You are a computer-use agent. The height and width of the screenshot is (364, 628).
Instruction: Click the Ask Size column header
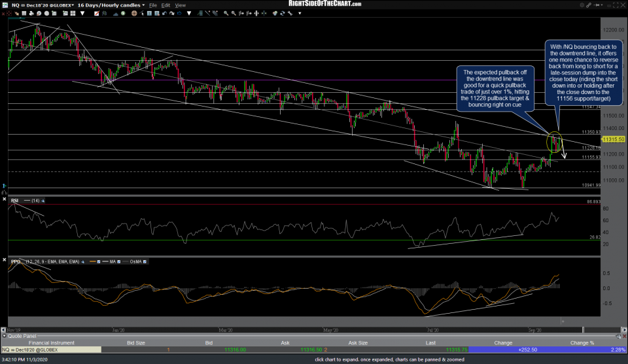[358, 343]
